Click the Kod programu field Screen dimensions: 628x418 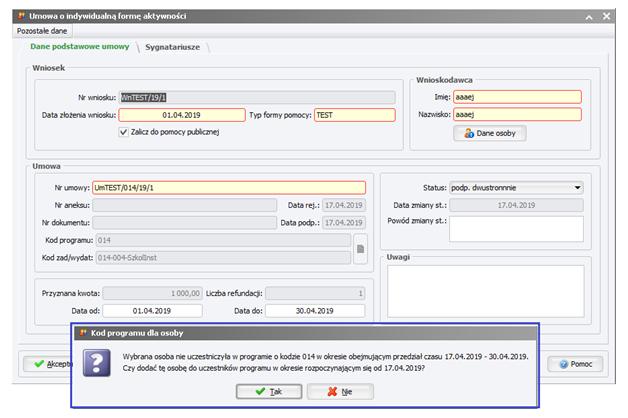[223, 240]
